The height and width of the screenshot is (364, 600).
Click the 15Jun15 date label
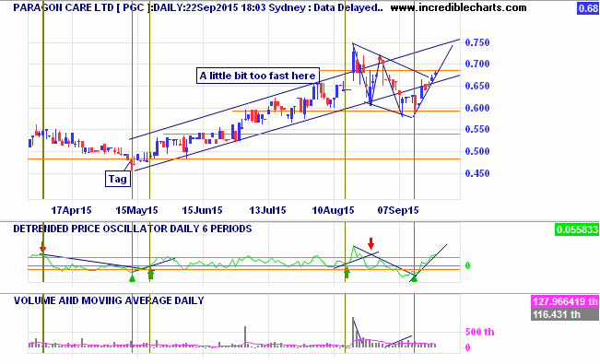pyautogui.click(x=202, y=210)
